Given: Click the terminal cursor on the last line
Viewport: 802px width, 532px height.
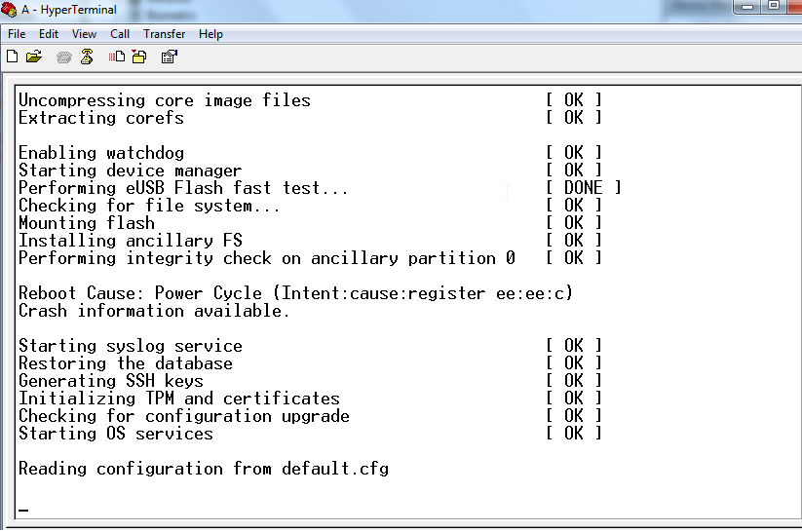Looking at the screenshot, I should 23,510.
